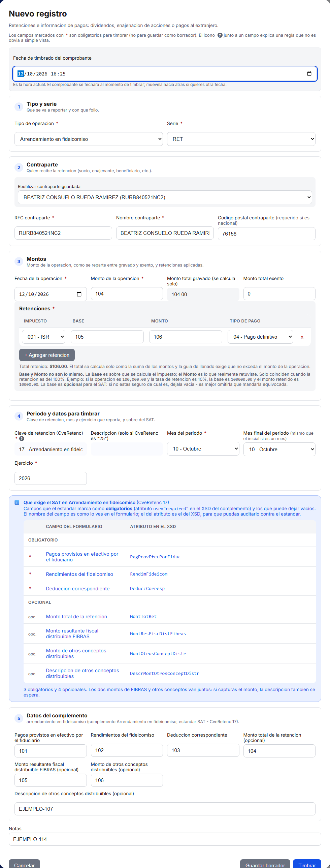Click Deduccion correspondiente field showing 103

(x=203, y=750)
